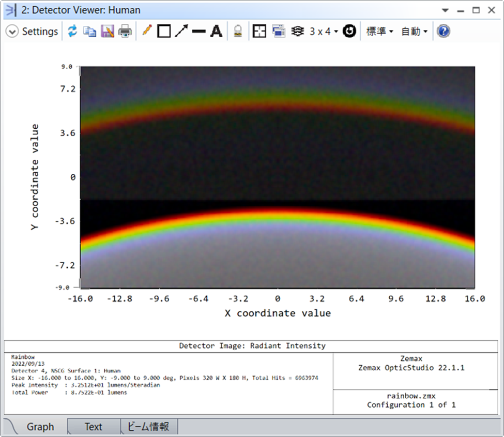The height and width of the screenshot is (437, 504).
Task: Save the detector image
Action: click(108, 31)
